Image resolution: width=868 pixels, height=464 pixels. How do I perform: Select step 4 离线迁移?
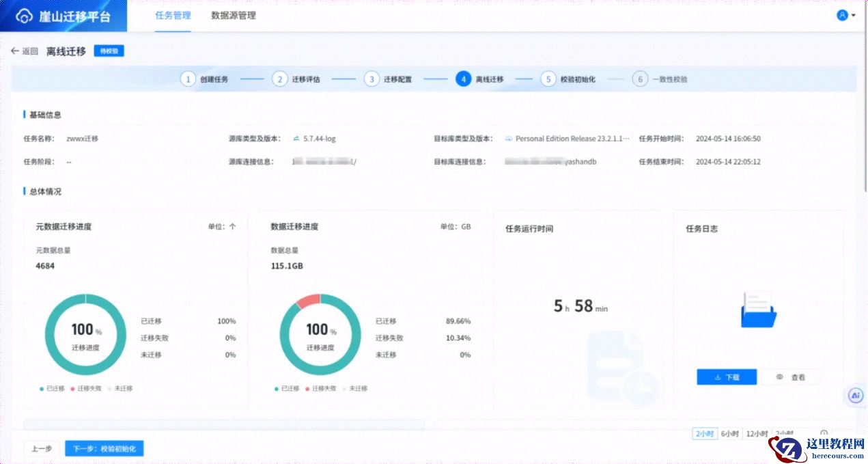pyautogui.click(x=479, y=79)
